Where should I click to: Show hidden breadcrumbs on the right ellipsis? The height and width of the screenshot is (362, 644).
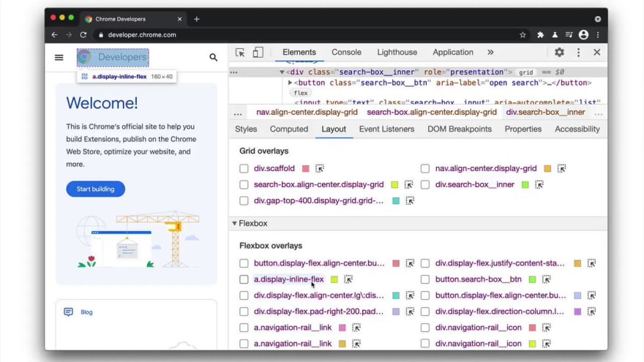pos(599,113)
